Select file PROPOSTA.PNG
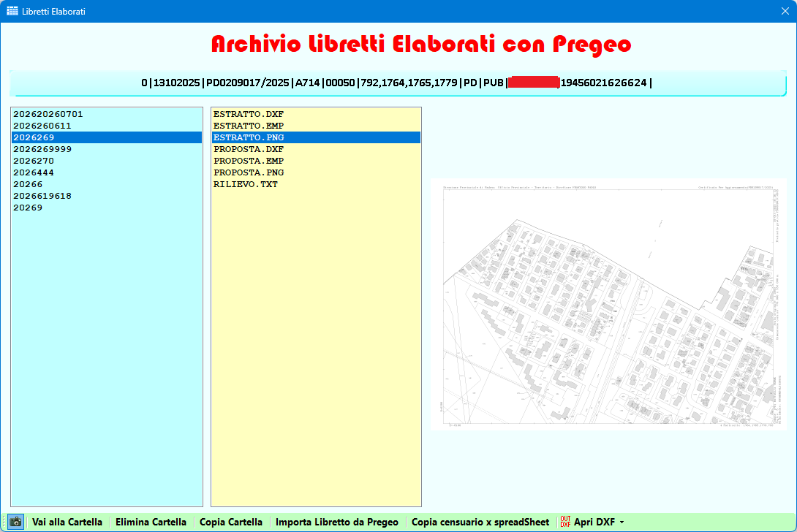 click(316, 172)
